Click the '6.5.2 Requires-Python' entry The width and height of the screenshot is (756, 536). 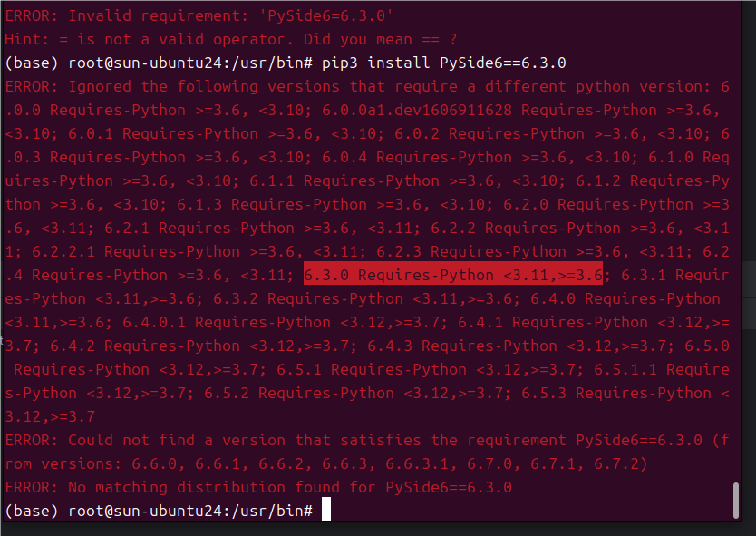click(299, 394)
